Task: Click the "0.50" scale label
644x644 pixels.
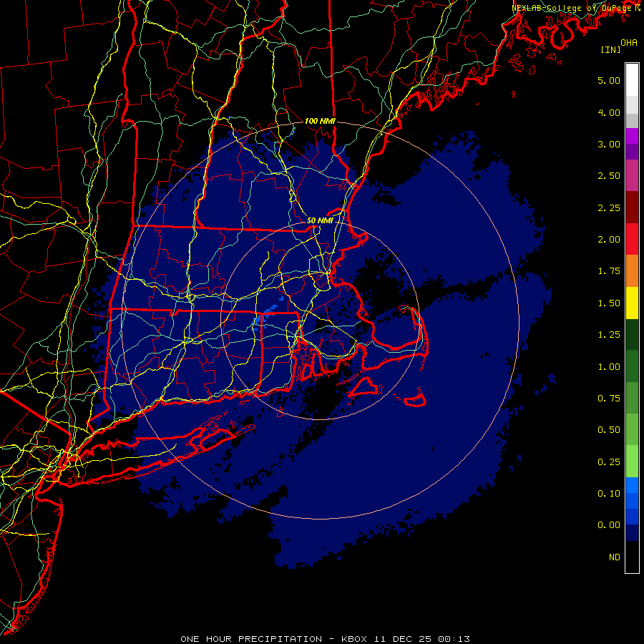Action: pyautogui.click(x=609, y=430)
